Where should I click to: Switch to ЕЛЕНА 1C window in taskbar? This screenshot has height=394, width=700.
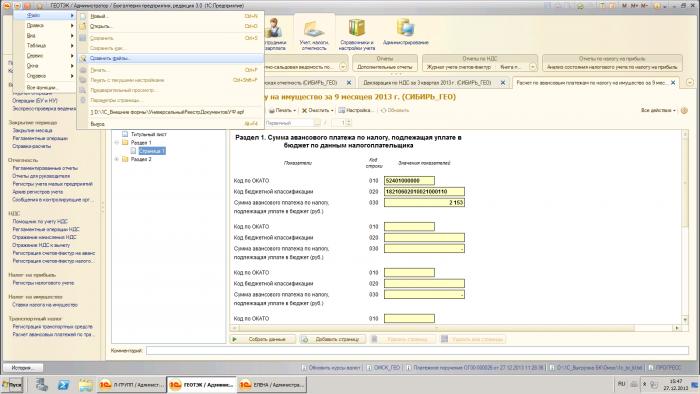coord(271,385)
